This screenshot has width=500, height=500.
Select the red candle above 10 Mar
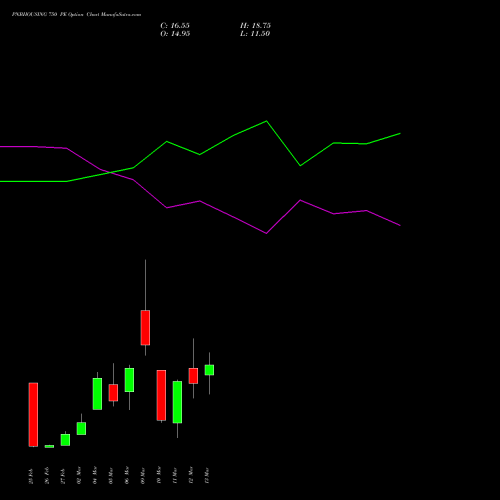pyautogui.click(x=161, y=395)
